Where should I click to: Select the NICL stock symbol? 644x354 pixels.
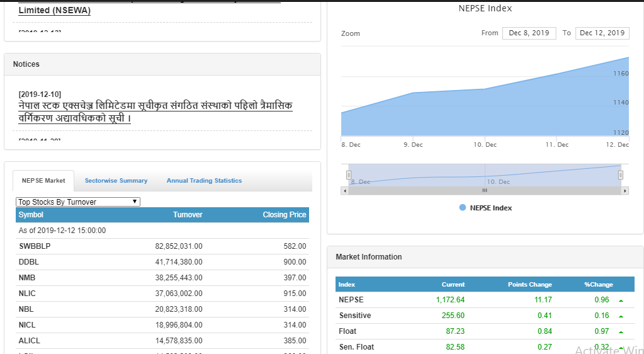coord(27,325)
